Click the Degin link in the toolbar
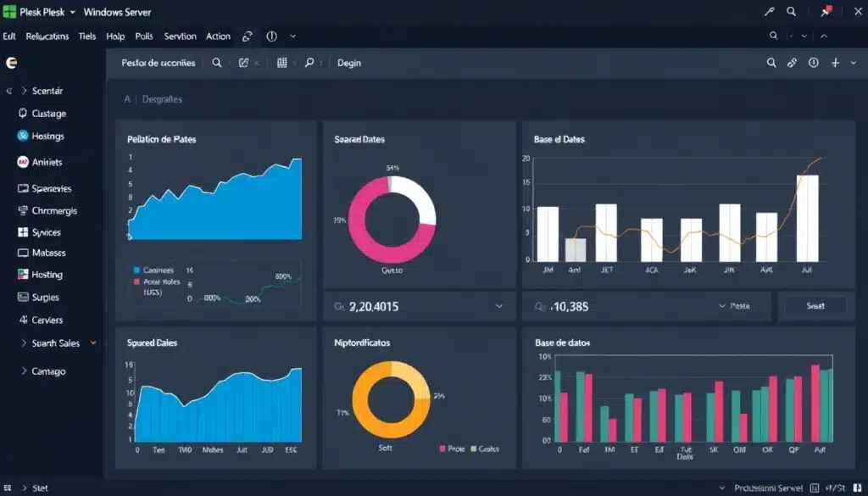 click(349, 62)
